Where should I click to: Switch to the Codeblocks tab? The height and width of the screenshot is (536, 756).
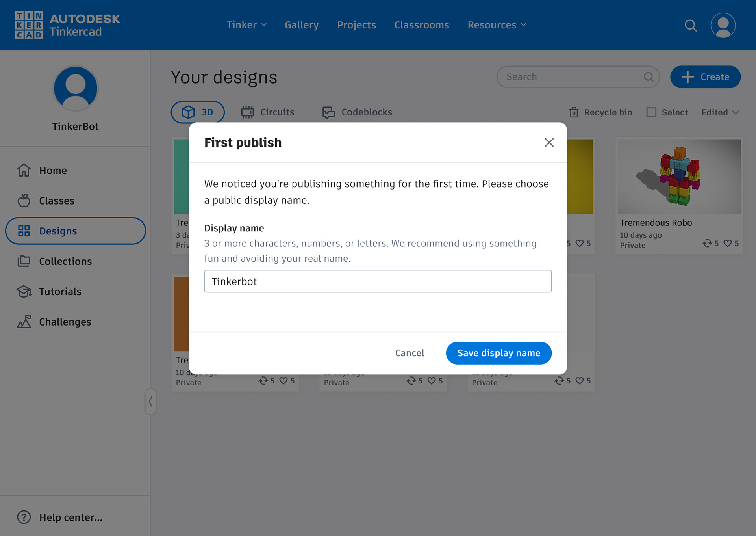357,112
